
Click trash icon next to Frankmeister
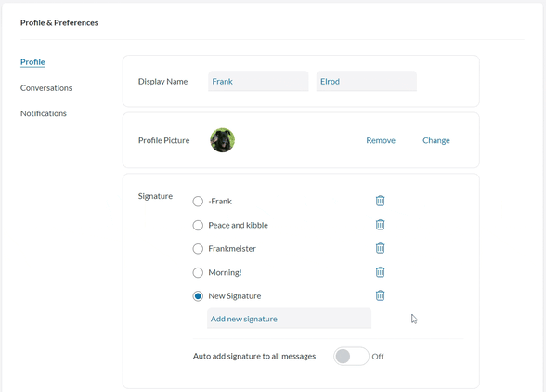380,248
